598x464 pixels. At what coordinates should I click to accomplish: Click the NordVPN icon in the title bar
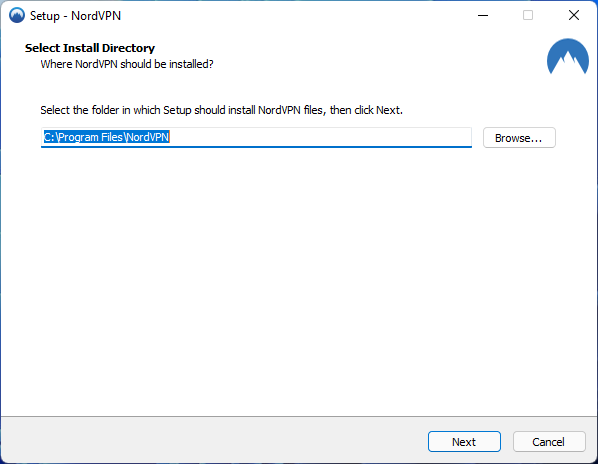[17, 16]
